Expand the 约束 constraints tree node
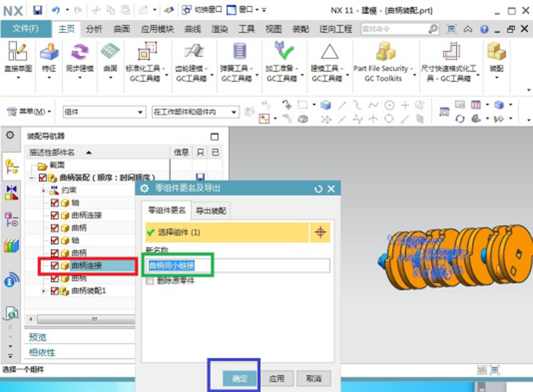This screenshot has height=392, width=533. point(44,191)
